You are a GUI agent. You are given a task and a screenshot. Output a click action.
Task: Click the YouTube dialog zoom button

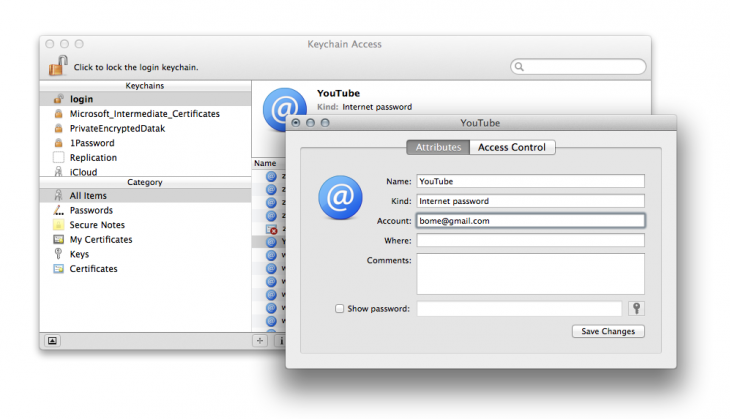(325, 123)
